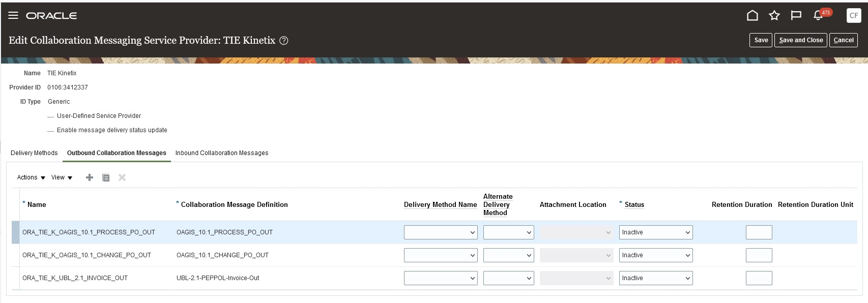868x303 pixels.
Task: Click Retention Duration field for CHANGE_PO_OUT row
Action: [x=759, y=255]
